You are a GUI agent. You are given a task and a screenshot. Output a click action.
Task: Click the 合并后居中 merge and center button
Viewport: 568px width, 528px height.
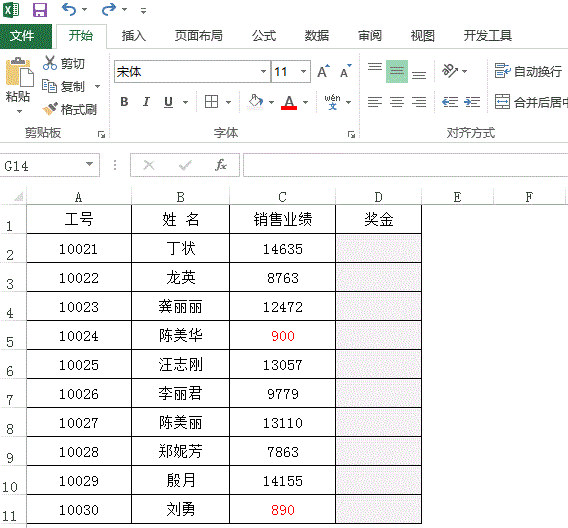[531, 102]
